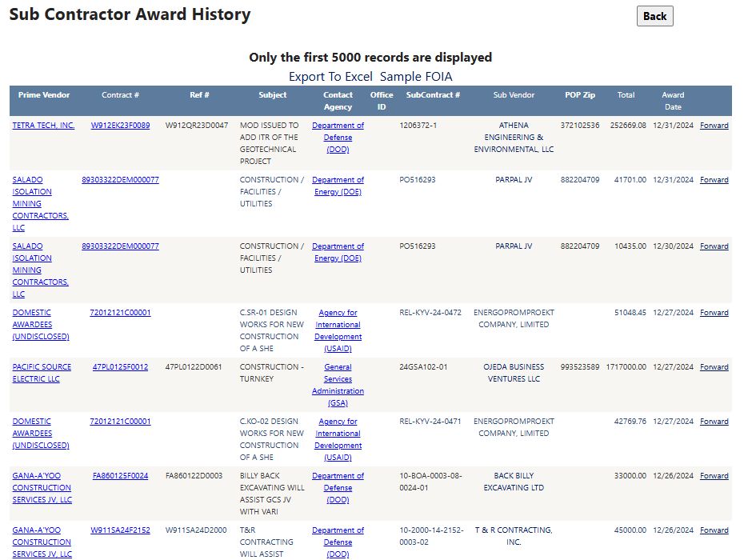This screenshot has width=752, height=560.
Task: Open Department of Defense link in FA860125F0024 row
Action: 338,488
